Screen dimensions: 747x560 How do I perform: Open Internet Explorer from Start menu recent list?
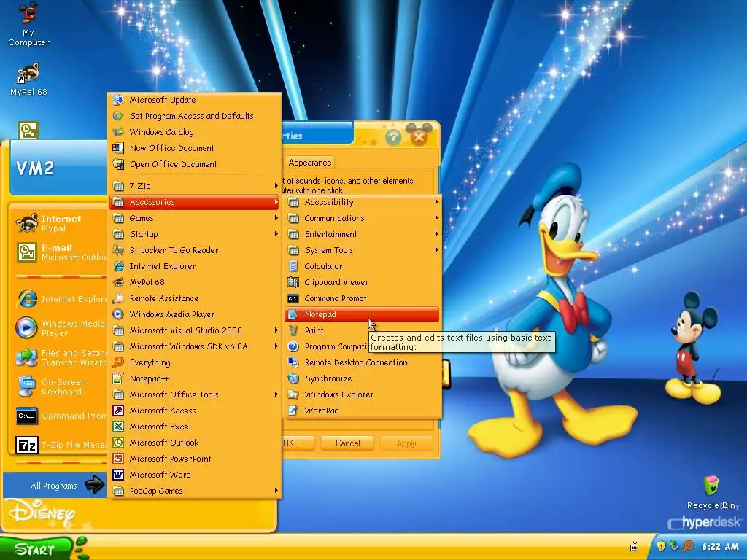[60, 299]
